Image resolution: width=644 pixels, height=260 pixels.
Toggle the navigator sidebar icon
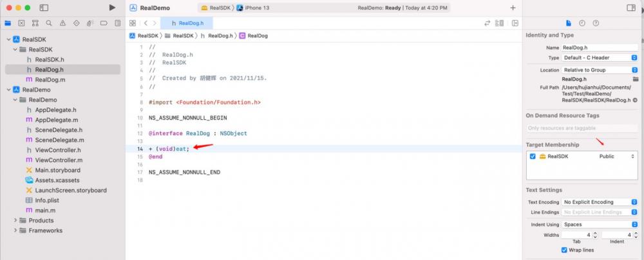(44, 7)
